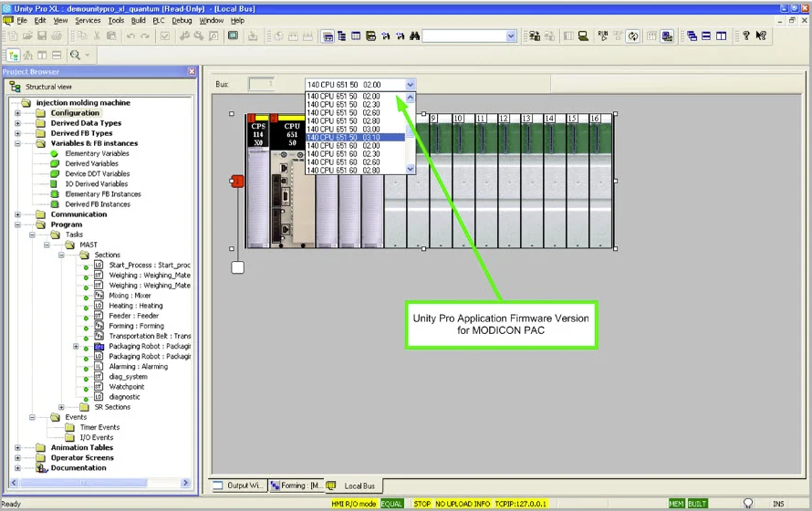
Task: Click Project Browser horizontal scrollbar right arrow
Action: (185, 483)
